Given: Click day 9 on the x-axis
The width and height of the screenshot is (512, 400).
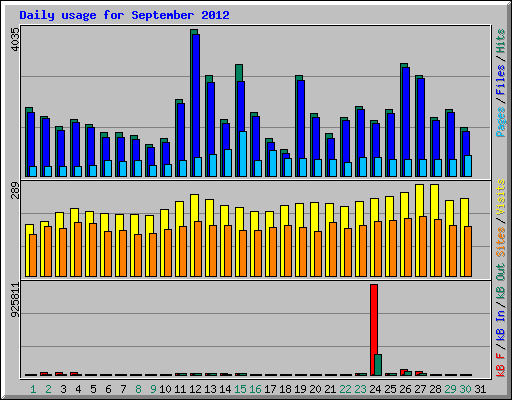Looking at the screenshot, I should click(153, 389).
